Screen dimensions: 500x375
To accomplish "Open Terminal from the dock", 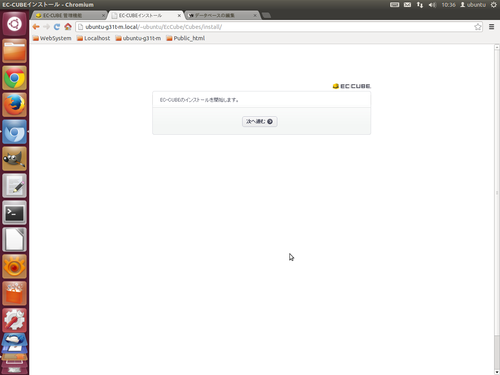I will click(x=14, y=213).
